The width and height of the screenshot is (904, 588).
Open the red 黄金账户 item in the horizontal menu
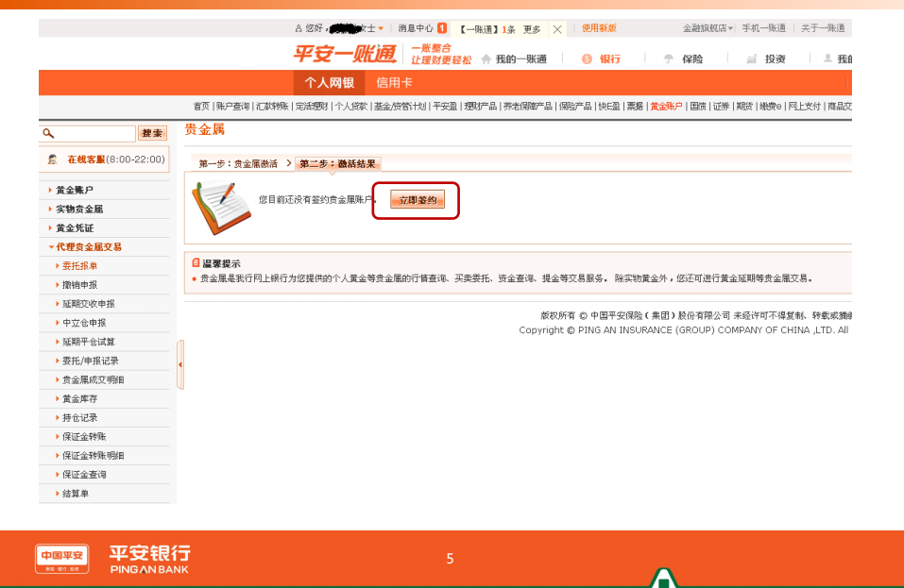coord(666,106)
